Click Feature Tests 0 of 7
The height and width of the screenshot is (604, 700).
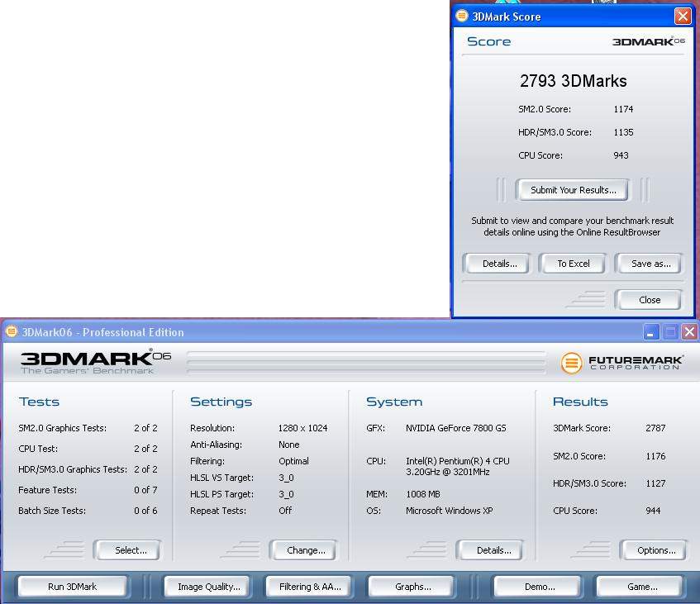click(x=145, y=490)
